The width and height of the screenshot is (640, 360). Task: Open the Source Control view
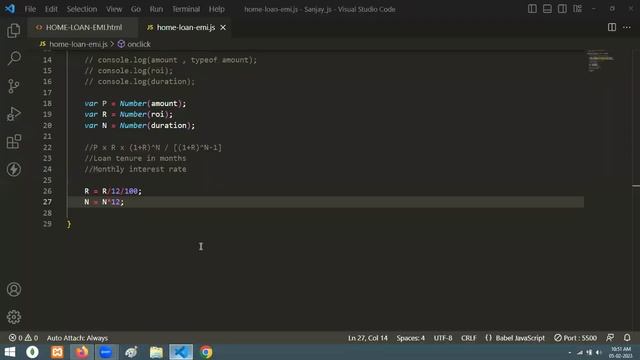click(x=14, y=86)
